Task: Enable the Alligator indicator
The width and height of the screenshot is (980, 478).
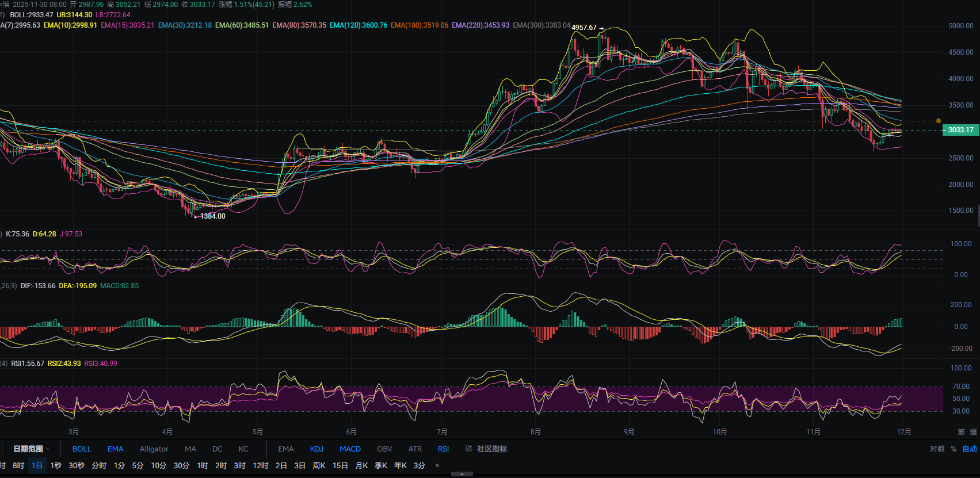Action: 154,449
